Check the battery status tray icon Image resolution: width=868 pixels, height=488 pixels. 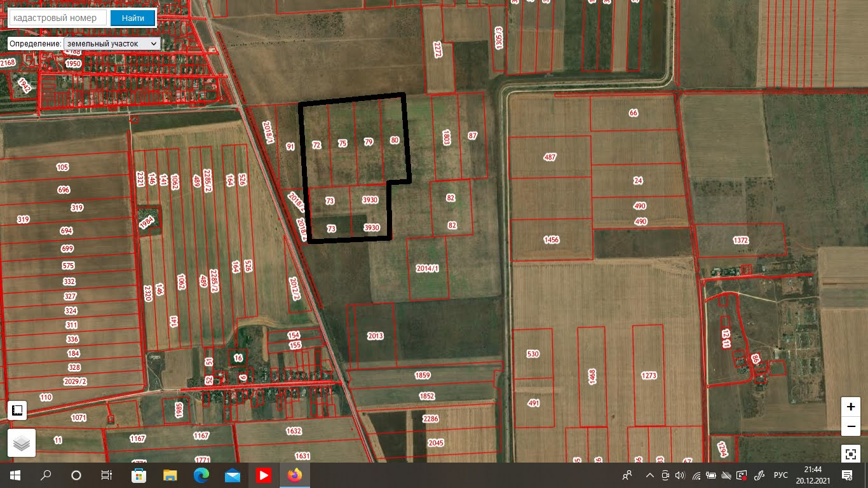(x=712, y=475)
